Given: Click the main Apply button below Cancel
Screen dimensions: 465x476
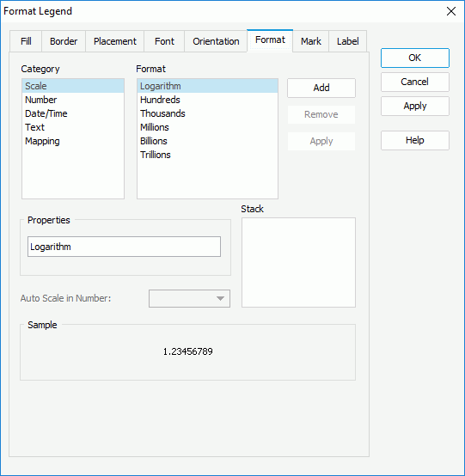Looking at the screenshot, I should [x=415, y=106].
